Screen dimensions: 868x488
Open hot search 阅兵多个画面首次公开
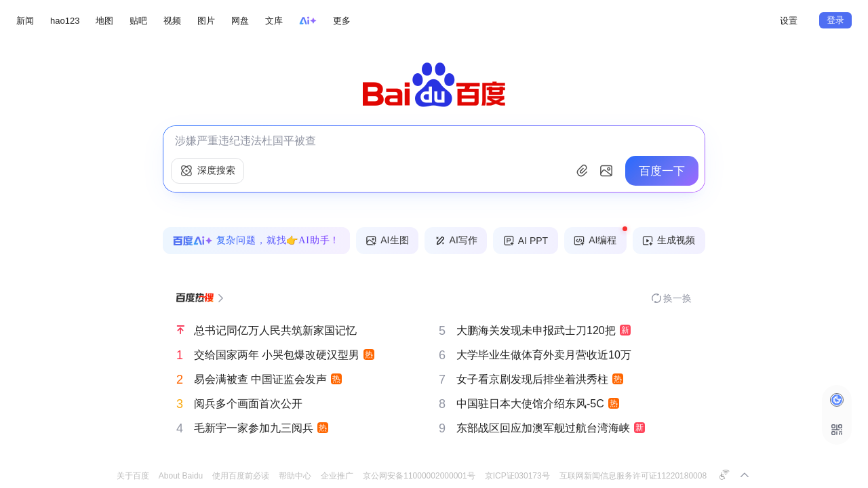tap(248, 404)
